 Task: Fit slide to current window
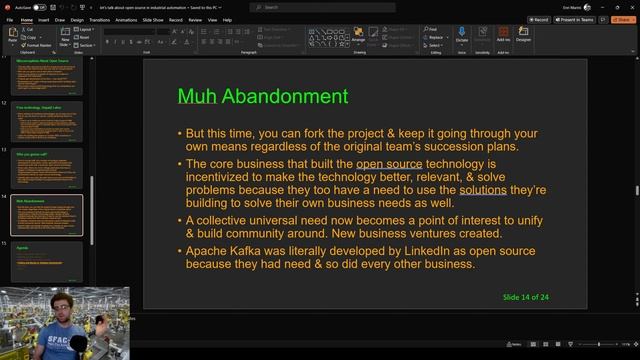coord(636,344)
